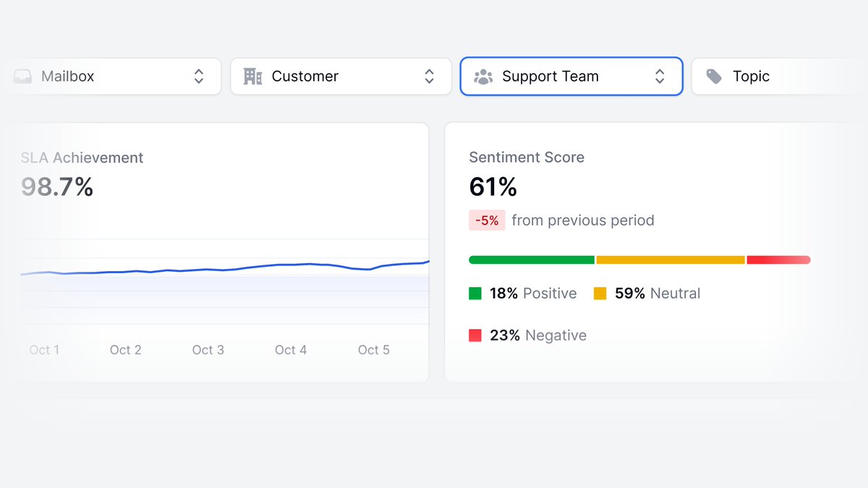868x488 pixels.
Task: Click the Oct 1 axis label
Action: pyautogui.click(x=44, y=350)
